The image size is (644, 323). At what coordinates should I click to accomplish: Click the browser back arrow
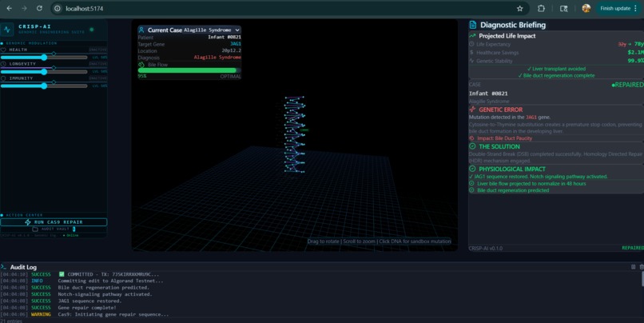(9, 8)
